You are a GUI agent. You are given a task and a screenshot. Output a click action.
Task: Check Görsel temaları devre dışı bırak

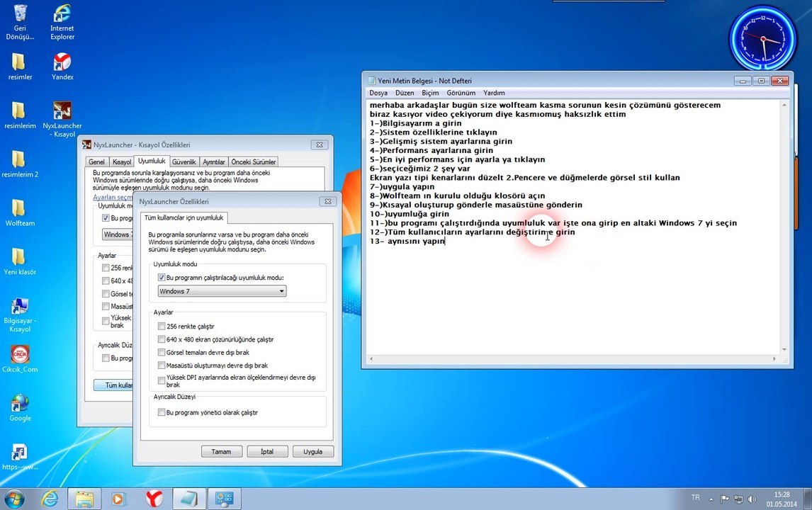(x=162, y=352)
